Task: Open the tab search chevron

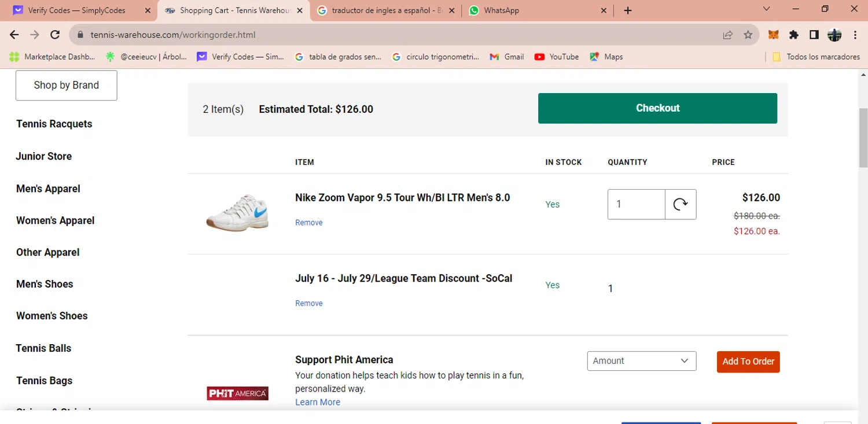Action: pyautogui.click(x=767, y=9)
